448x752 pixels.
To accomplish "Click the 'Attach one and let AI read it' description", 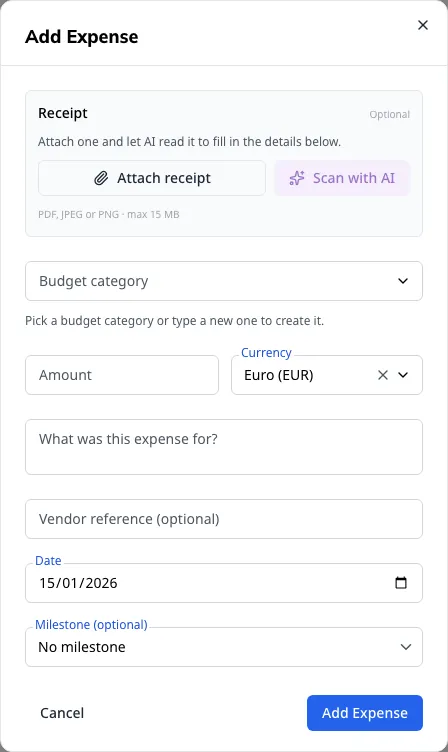I will 189,142.
